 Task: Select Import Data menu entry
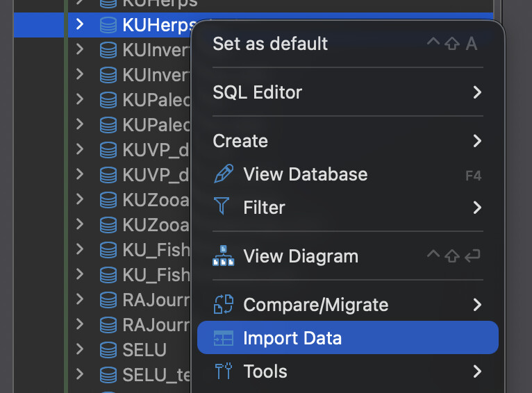(x=292, y=339)
